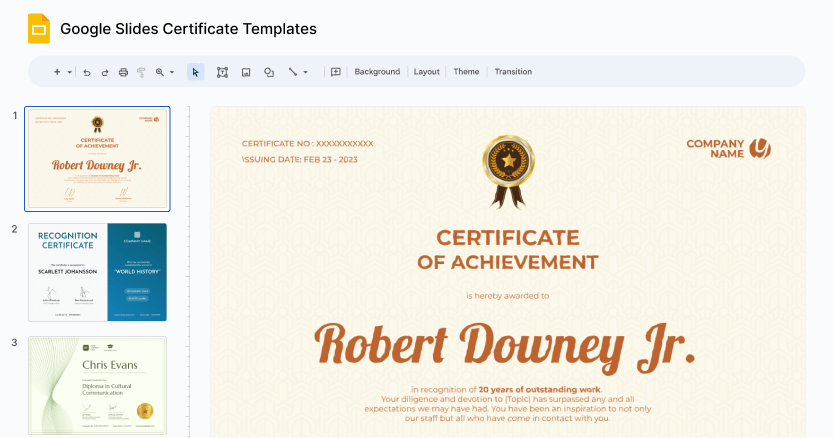834x438 pixels.
Task: Expand the line type dropdown arrow
Action: click(305, 72)
